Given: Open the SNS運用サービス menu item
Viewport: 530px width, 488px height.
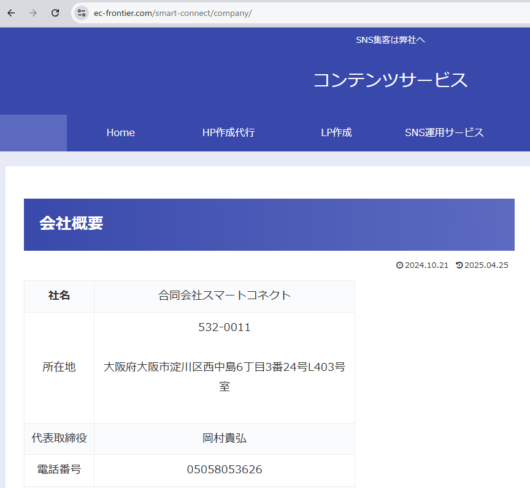Looking at the screenshot, I should coord(444,132).
